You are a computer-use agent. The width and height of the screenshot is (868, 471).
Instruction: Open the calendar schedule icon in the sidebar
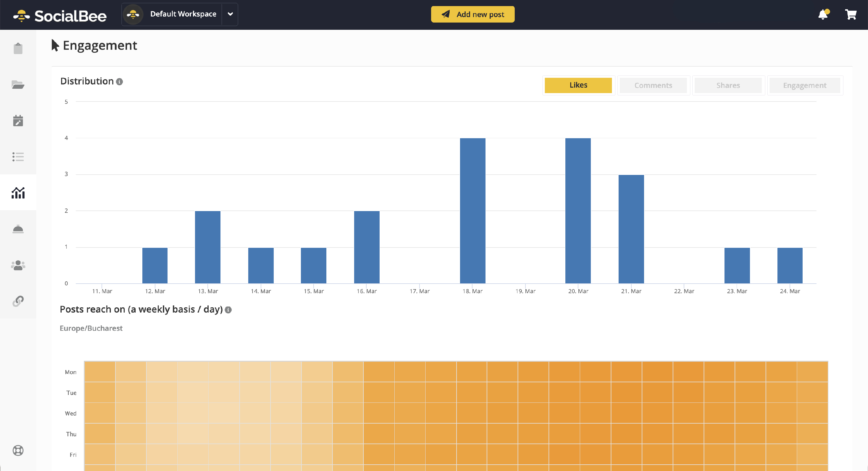18,121
